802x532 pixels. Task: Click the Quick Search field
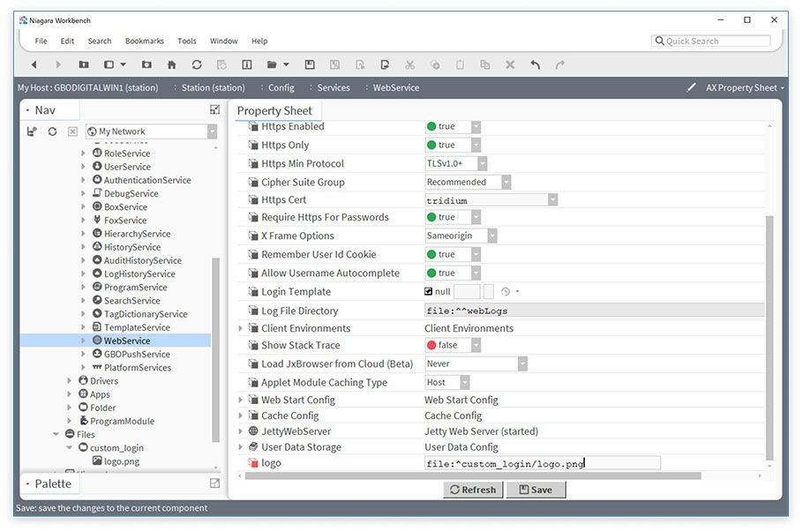[x=710, y=41]
